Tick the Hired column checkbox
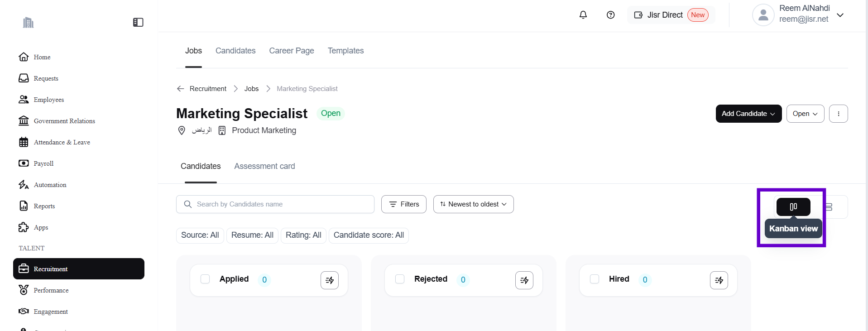The image size is (868, 331). [x=595, y=279]
